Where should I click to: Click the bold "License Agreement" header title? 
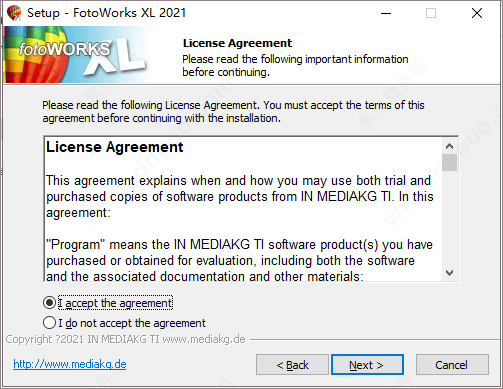237,43
